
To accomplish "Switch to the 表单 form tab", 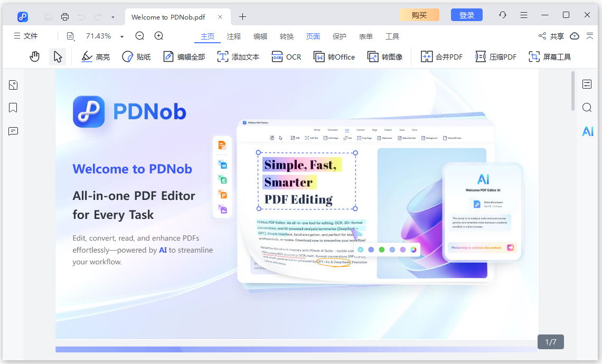I will coord(366,36).
